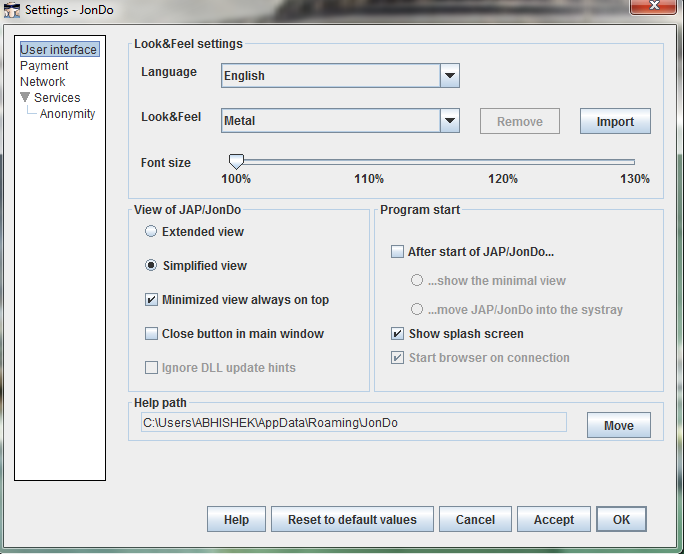
Task: Enable After start of JAP/JonDo checkbox
Action: pos(397,252)
